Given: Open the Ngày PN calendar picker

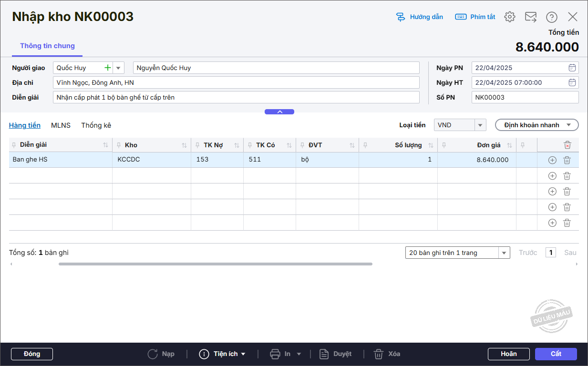Looking at the screenshot, I should (x=572, y=68).
